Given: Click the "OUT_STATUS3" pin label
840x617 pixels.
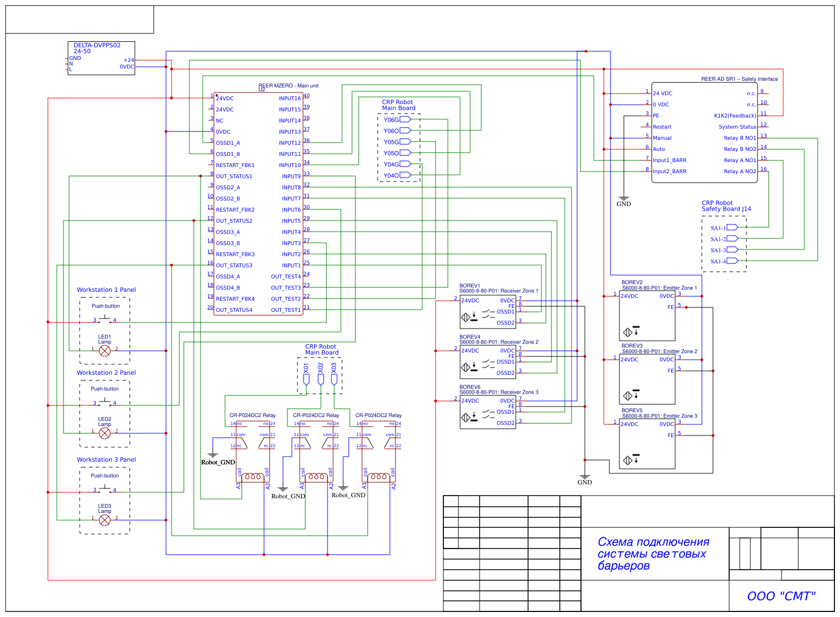Looking at the screenshot, I should [234, 266].
